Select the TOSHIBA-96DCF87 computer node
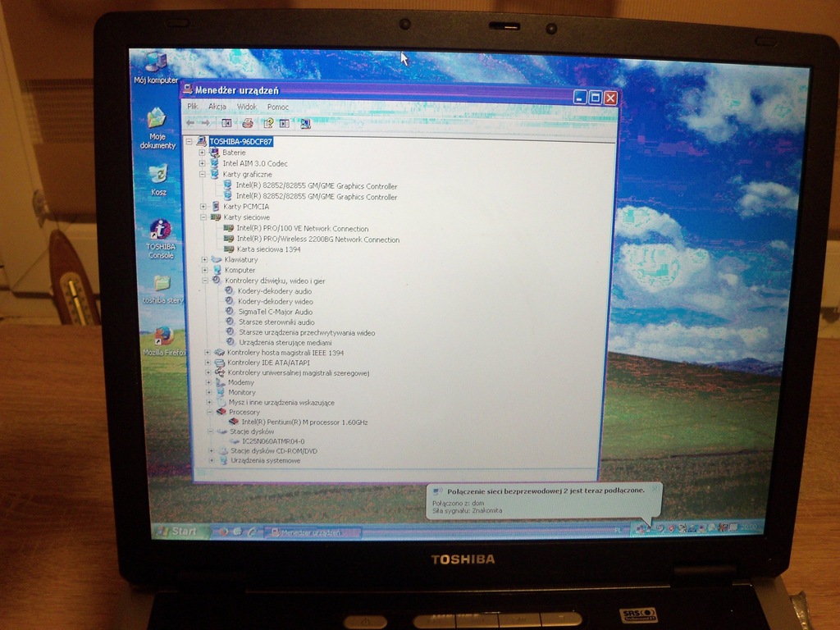 [x=240, y=141]
